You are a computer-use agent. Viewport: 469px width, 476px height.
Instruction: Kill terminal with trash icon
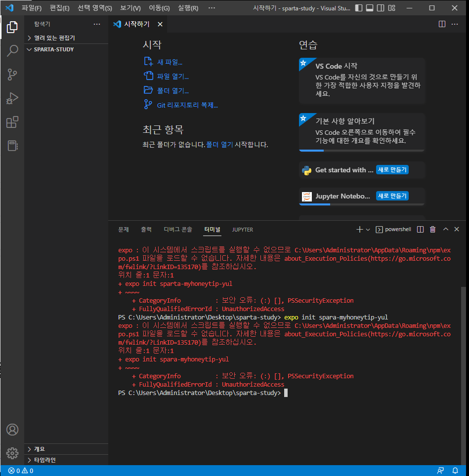click(x=433, y=230)
